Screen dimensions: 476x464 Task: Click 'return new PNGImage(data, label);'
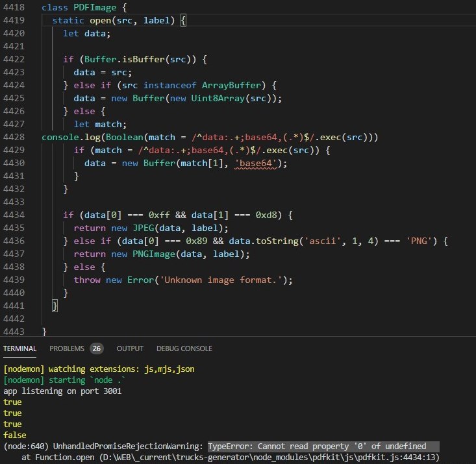tap(162, 254)
